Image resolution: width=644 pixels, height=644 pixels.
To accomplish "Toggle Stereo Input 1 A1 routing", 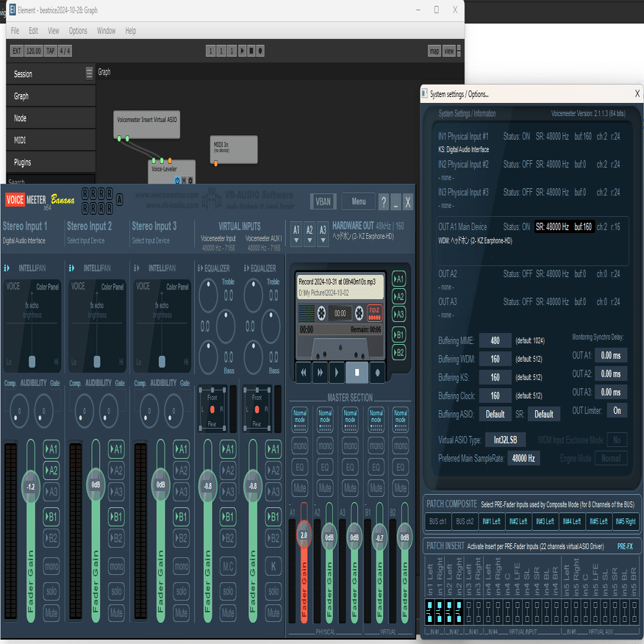I will [51, 449].
